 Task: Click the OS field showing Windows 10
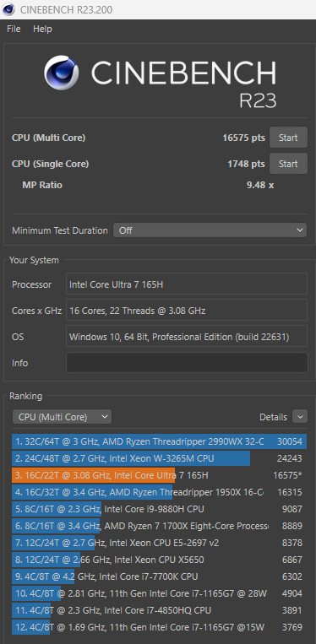point(187,337)
